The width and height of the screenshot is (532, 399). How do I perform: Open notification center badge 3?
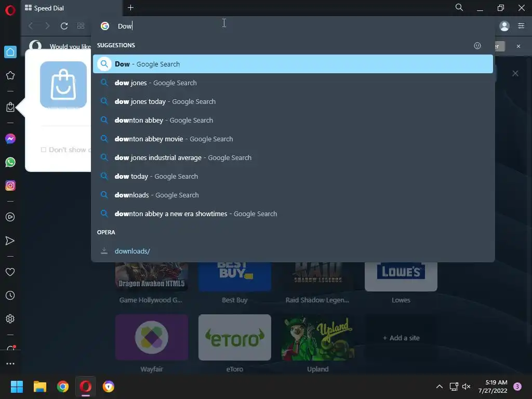coord(517,387)
